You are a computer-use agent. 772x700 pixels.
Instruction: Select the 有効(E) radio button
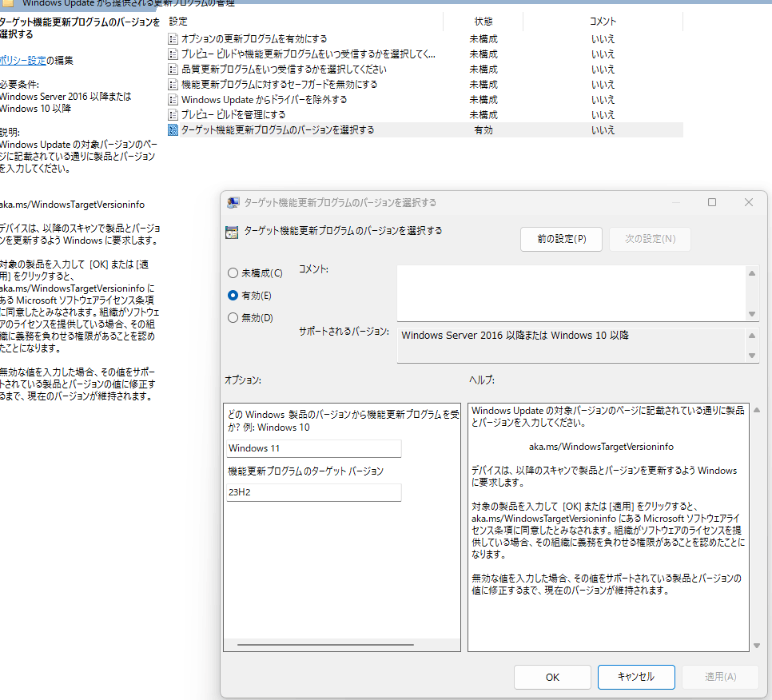coord(233,296)
